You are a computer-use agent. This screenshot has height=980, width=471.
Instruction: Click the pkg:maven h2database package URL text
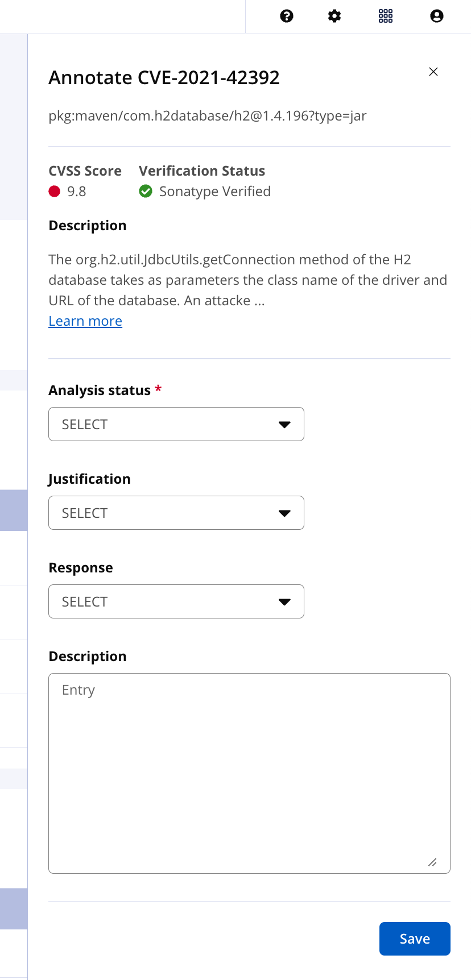(x=208, y=116)
